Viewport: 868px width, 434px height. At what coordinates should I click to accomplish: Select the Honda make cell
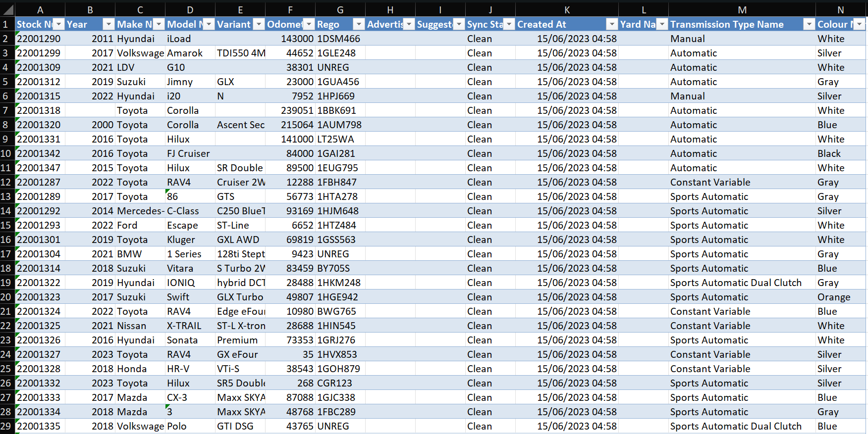pyautogui.click(x=140, y=369)
